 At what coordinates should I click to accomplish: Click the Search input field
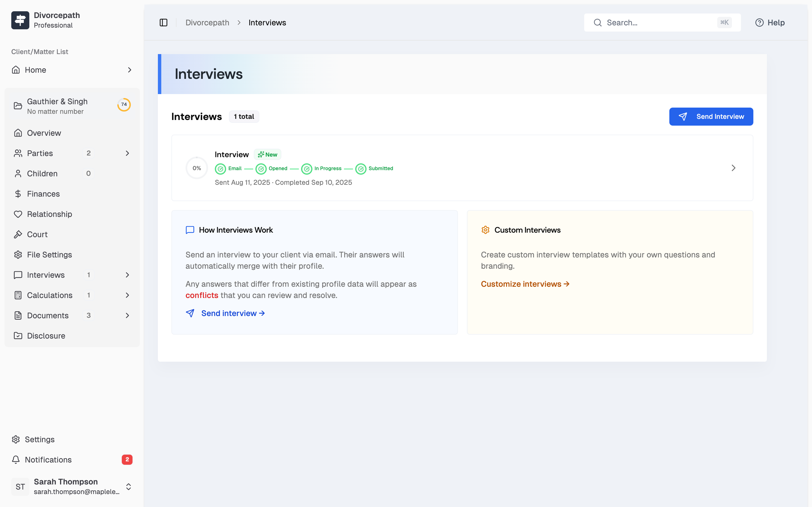click(x=658, y=23)
